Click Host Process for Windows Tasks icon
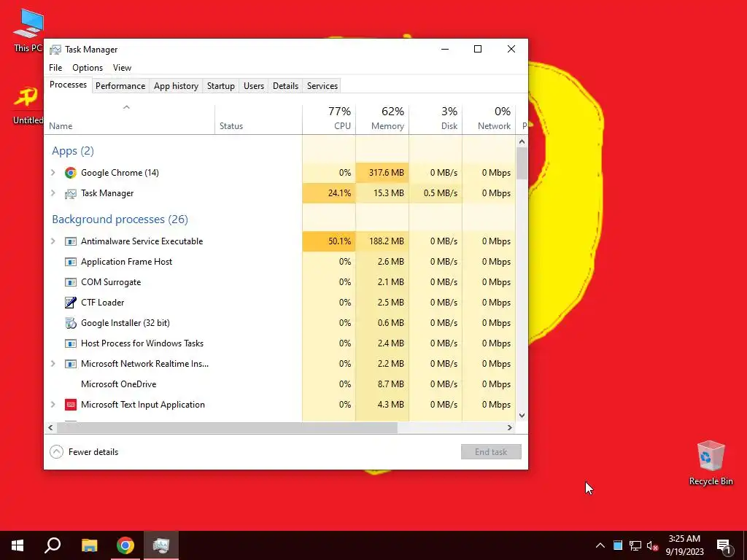The image size is (747, 560). [x=71, y=343]
